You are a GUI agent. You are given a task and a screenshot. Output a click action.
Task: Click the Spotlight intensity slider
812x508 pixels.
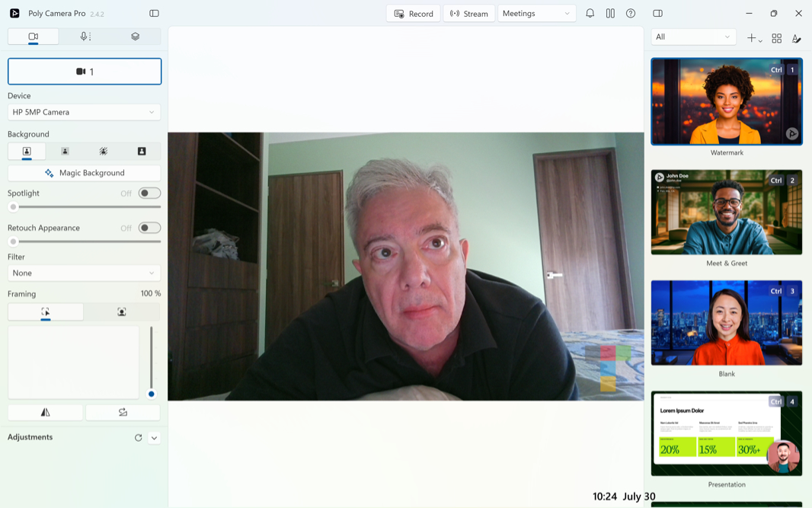pos(84,206)
